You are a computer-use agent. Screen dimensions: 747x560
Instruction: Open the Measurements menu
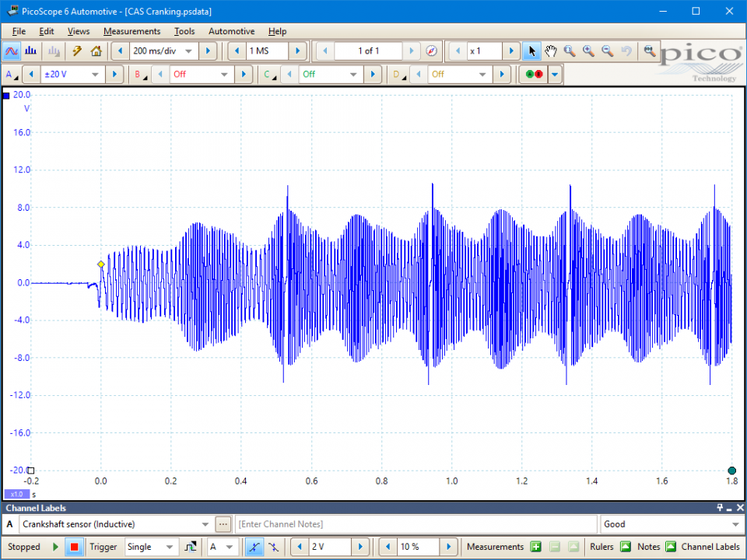(132, 31)
